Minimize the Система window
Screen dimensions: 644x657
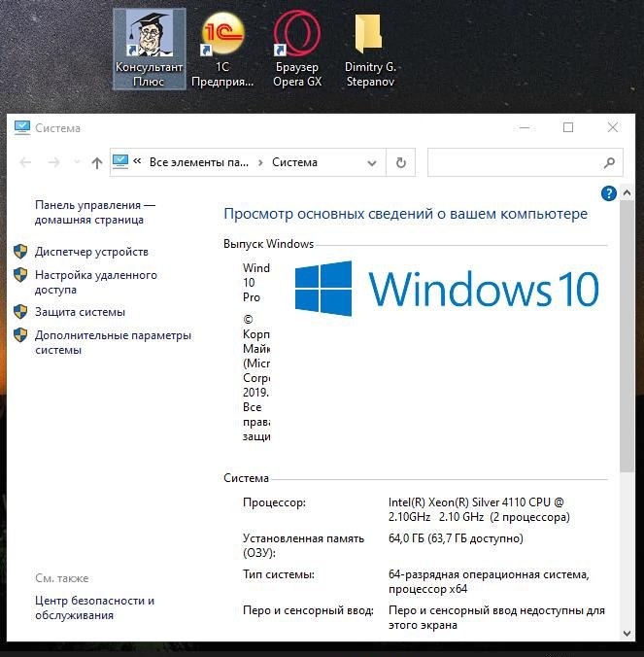pyautogui.click(x=525, y=127)
